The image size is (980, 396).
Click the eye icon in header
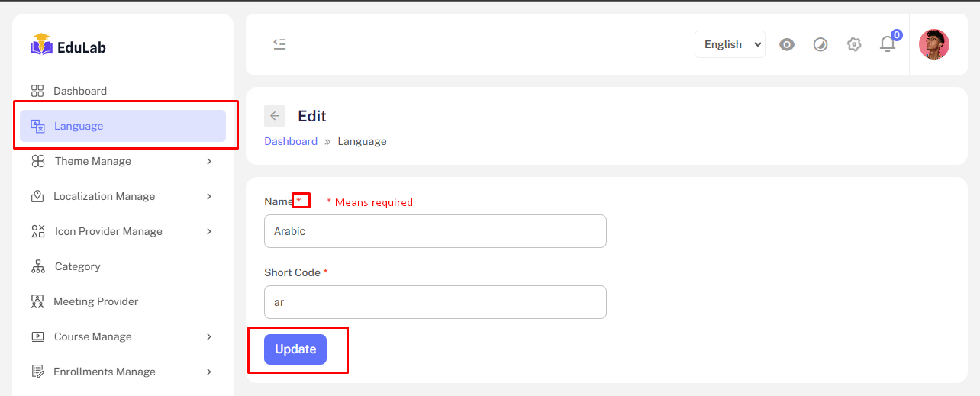pyautogui.click(x=787, y=44)
